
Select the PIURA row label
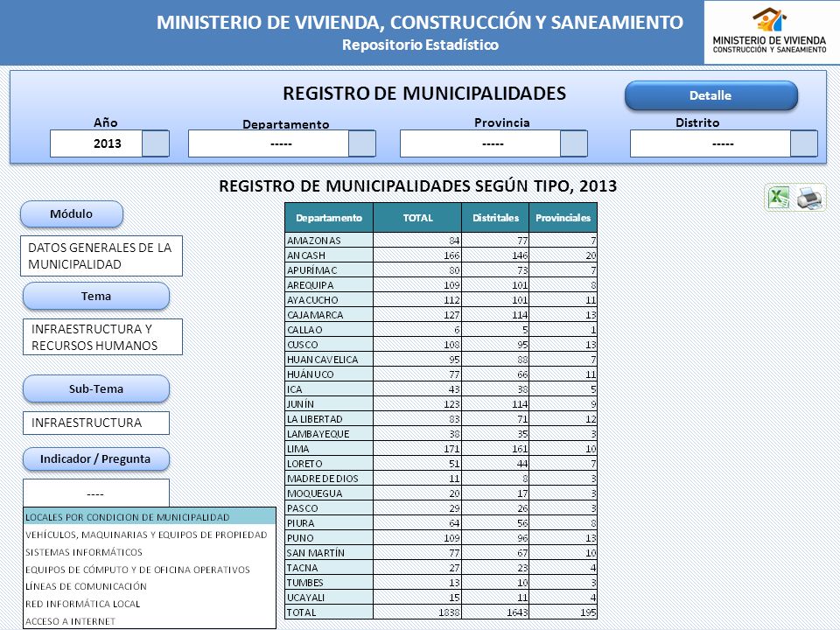(x=300, y=523)
